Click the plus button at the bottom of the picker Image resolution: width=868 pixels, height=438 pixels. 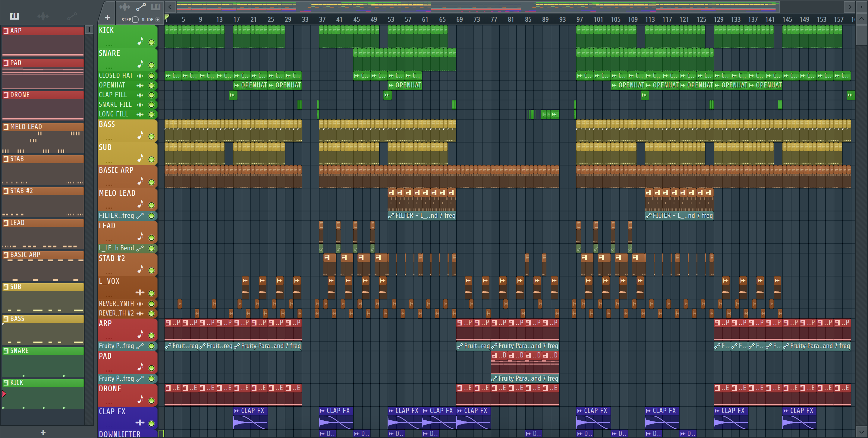pos(43,432)
